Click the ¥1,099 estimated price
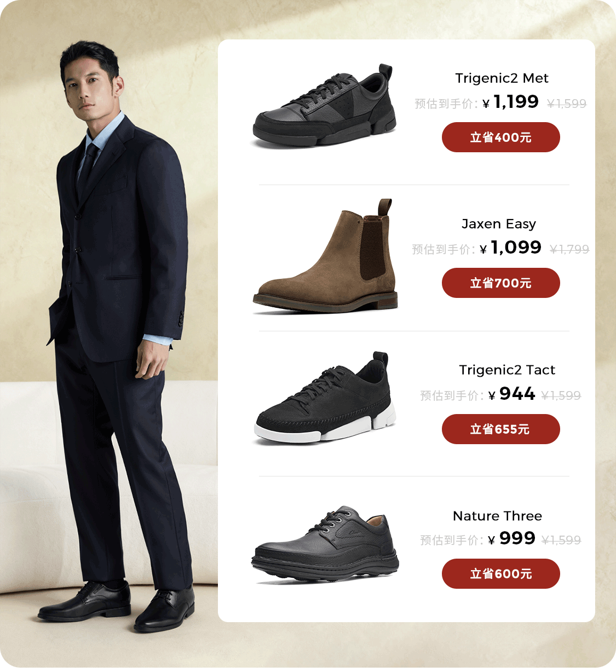Image resolution: width=616 pixels, height=672 pixels. tap(510, 248)
